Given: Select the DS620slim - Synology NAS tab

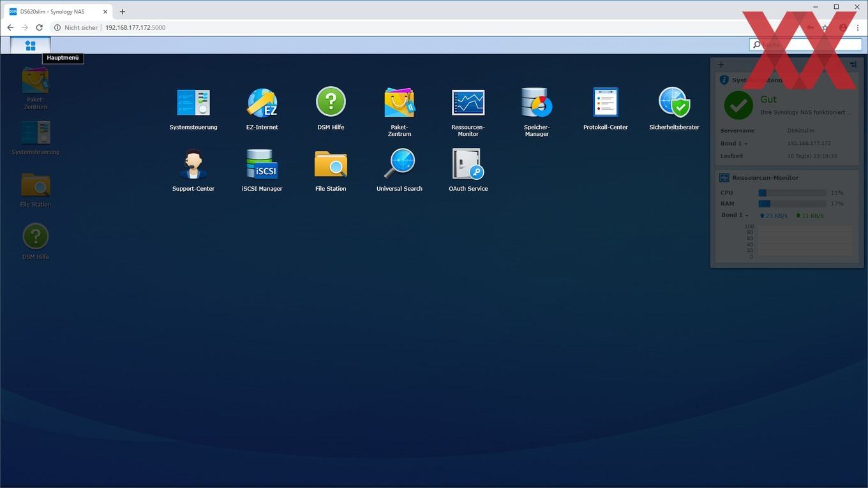Looking at the screenshot, I should [57, 11].
